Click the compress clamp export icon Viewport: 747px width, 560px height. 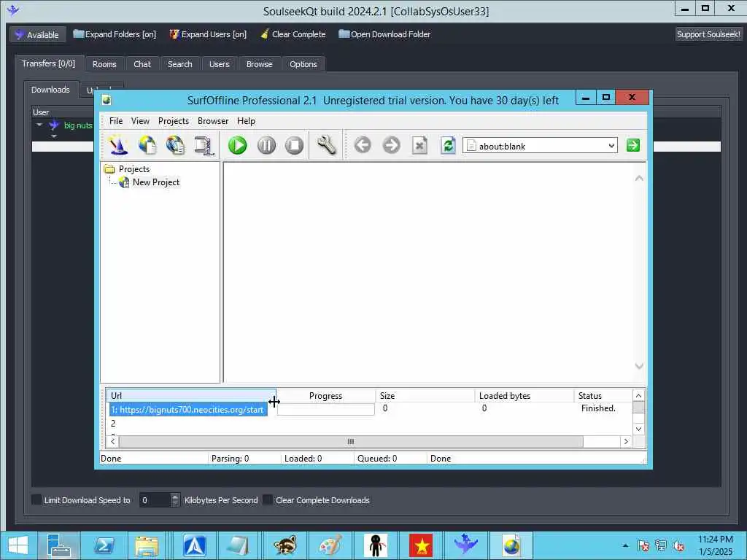[x=204, y=145]
